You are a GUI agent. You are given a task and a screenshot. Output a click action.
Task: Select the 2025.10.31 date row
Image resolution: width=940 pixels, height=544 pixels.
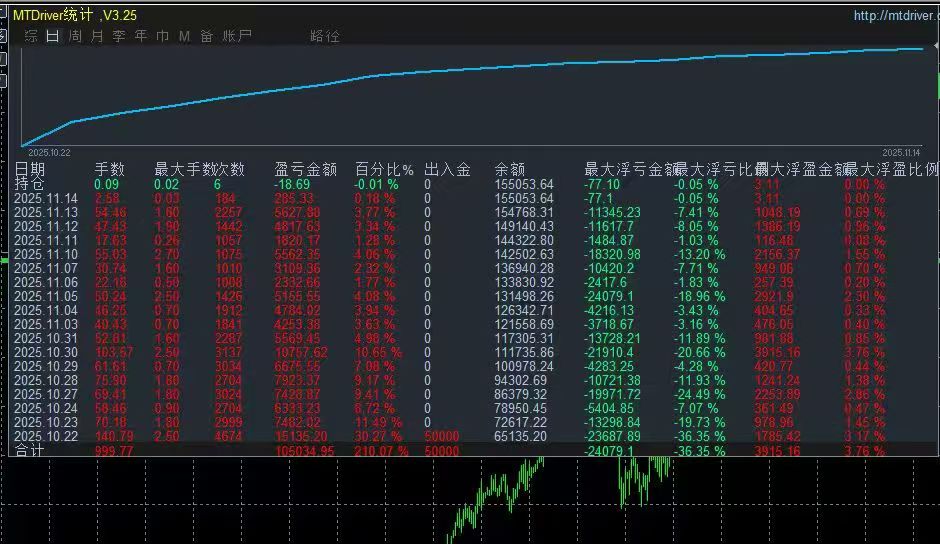[46, 338]
